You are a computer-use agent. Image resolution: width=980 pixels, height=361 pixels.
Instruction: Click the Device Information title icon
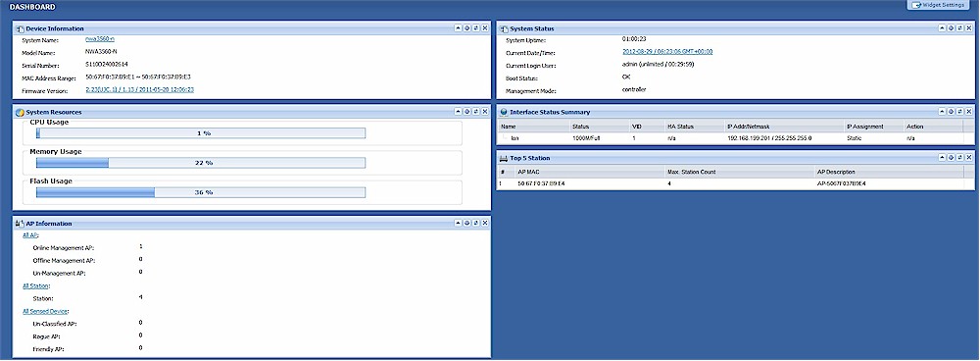(x=20, y=28)
